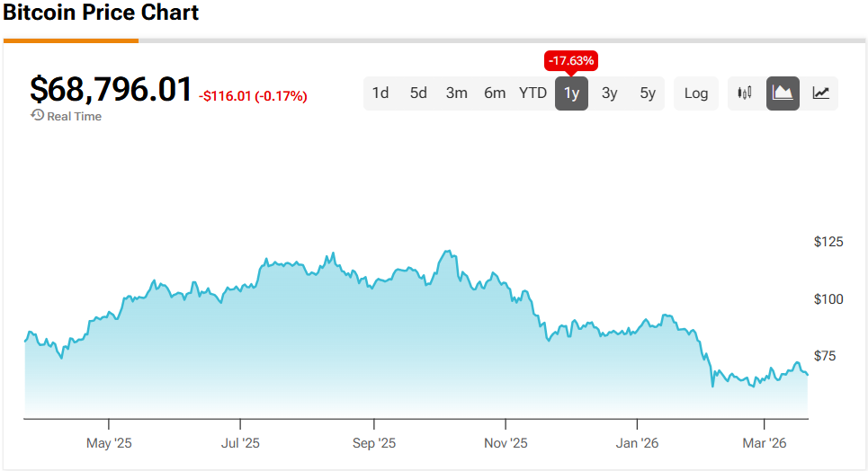Select the area chart view icon
This screenshot has width=868, height=471.
coord(783,93)
